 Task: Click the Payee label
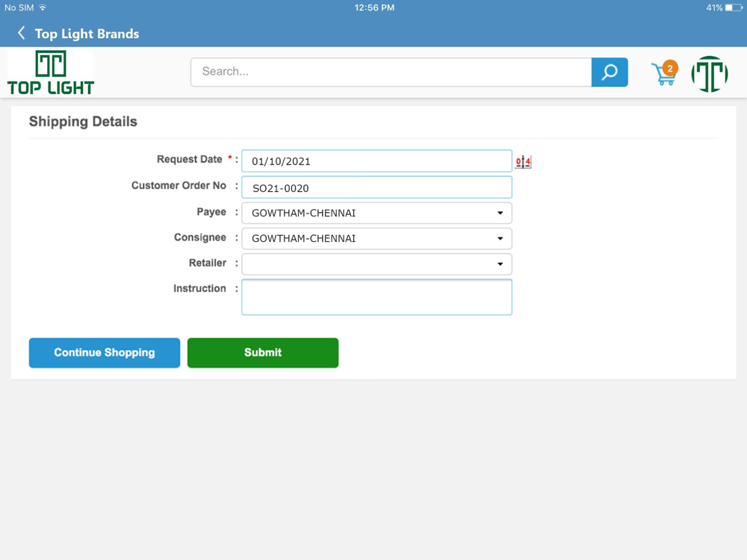[211, 212]
